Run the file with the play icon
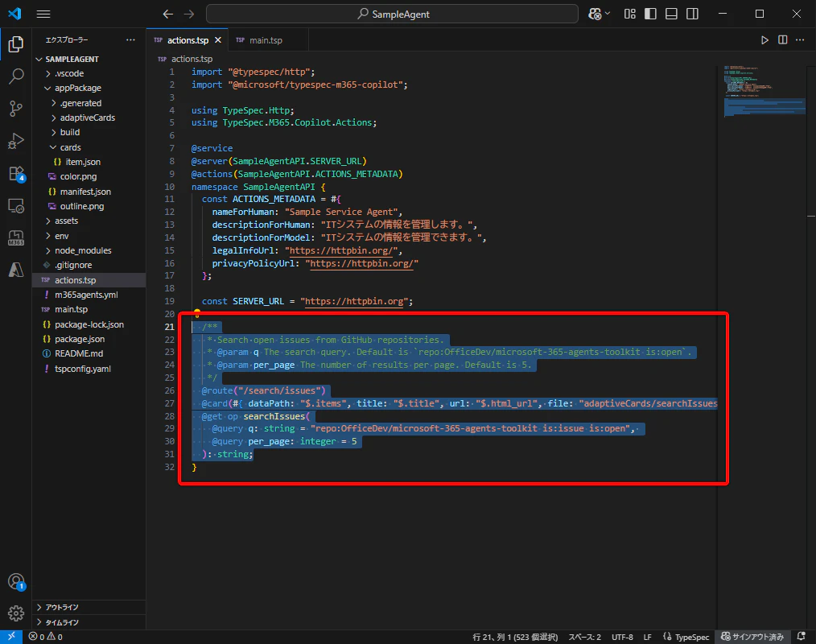Viewport: 816px width, 644px height. click(764, 40)
